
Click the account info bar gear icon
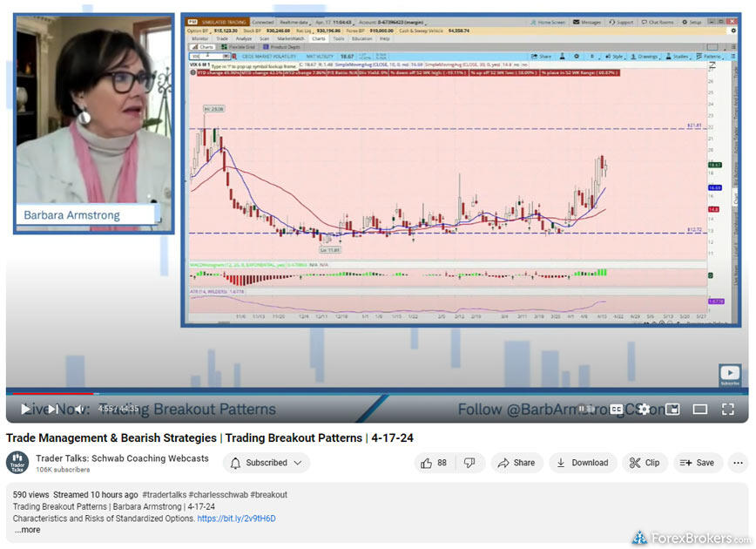733,30
